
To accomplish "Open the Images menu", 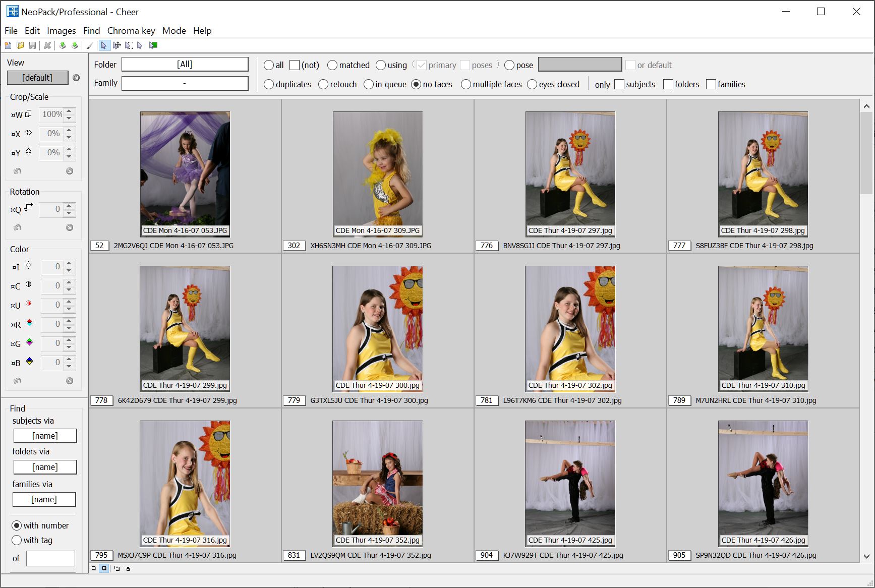I will pos(62,31).
